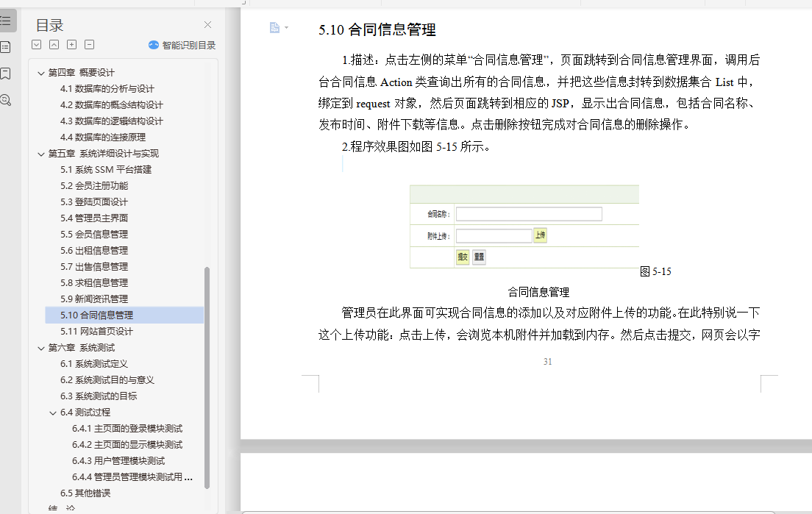Viewport: 812px width, 514px height.
Task: Click the figure 5-15 screenshot image
Action: pyautogui.click(x=524, y=226)
